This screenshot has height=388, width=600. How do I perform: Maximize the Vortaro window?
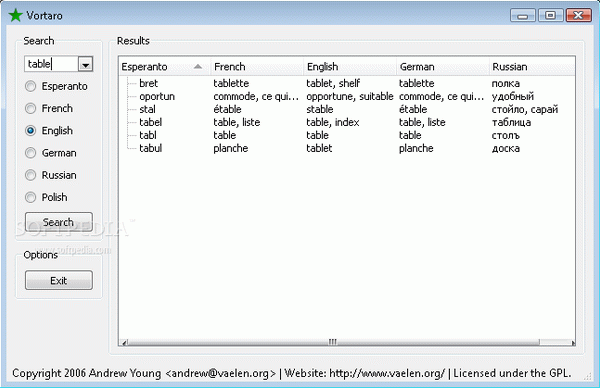pyautogui.click(x=550, y=15)
